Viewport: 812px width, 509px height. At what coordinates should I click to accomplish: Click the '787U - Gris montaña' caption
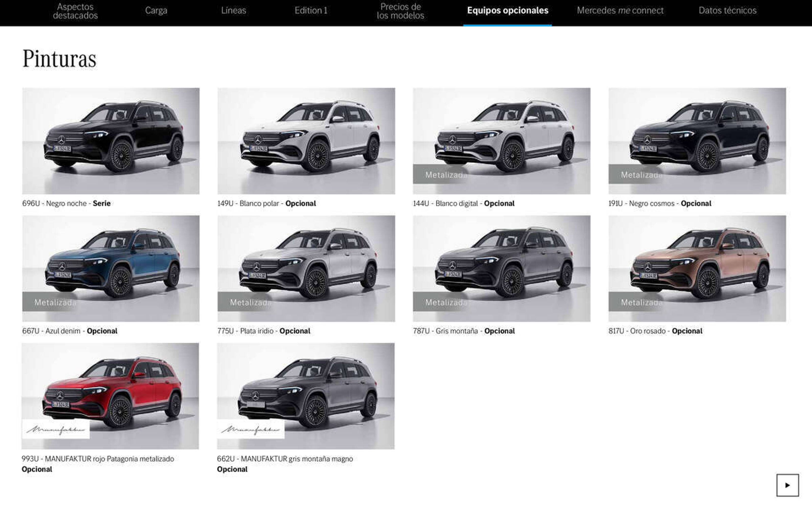(464, 331)
